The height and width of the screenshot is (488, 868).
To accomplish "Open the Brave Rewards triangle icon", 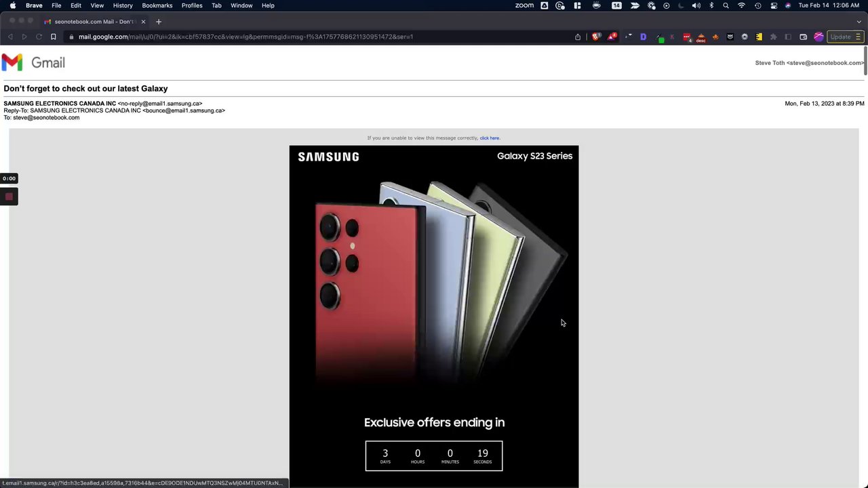I will point(612,37).
